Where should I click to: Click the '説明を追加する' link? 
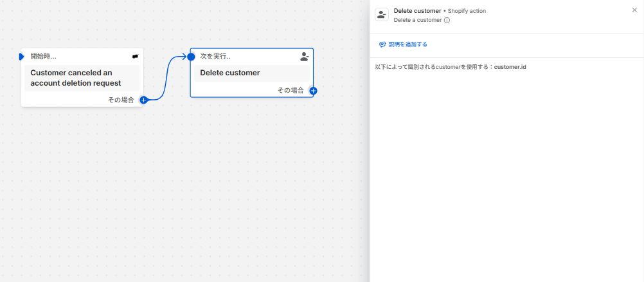point(408,44)
